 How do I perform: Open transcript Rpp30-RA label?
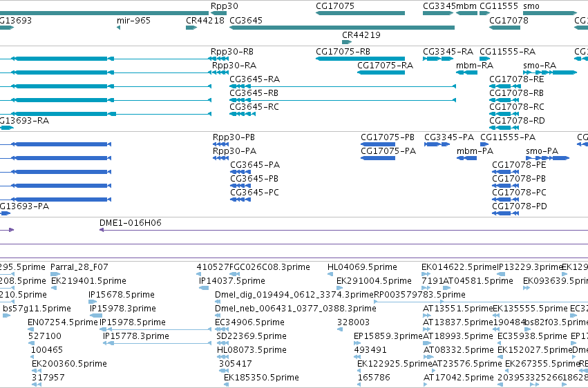coord(234,66)
